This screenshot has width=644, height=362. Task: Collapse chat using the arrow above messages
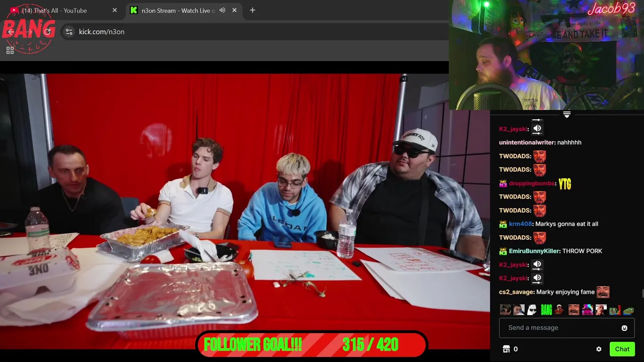point(567,115)
